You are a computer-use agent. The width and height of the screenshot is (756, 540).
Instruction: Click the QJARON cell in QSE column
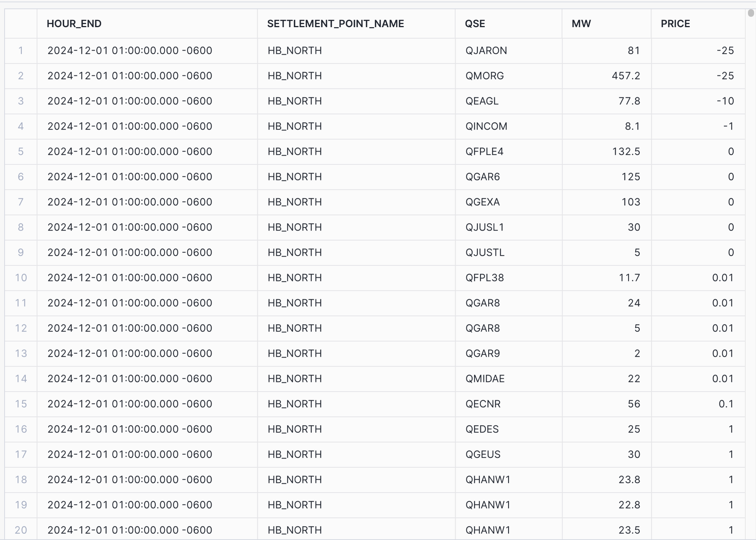[486, 50]
